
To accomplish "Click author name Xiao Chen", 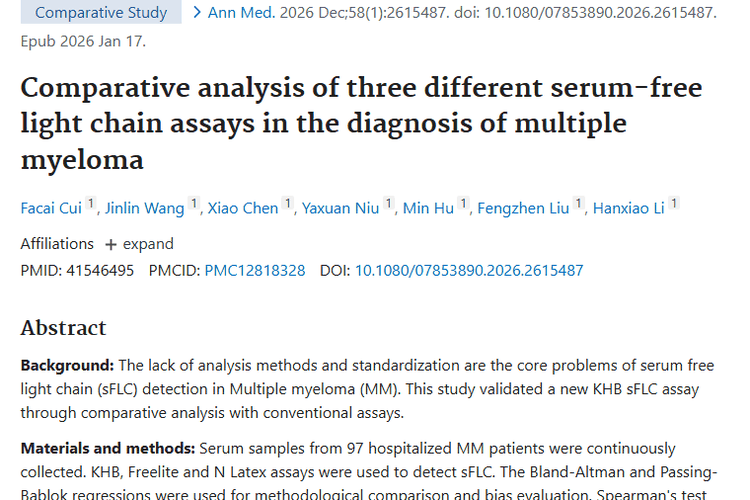I will (243, 208).
